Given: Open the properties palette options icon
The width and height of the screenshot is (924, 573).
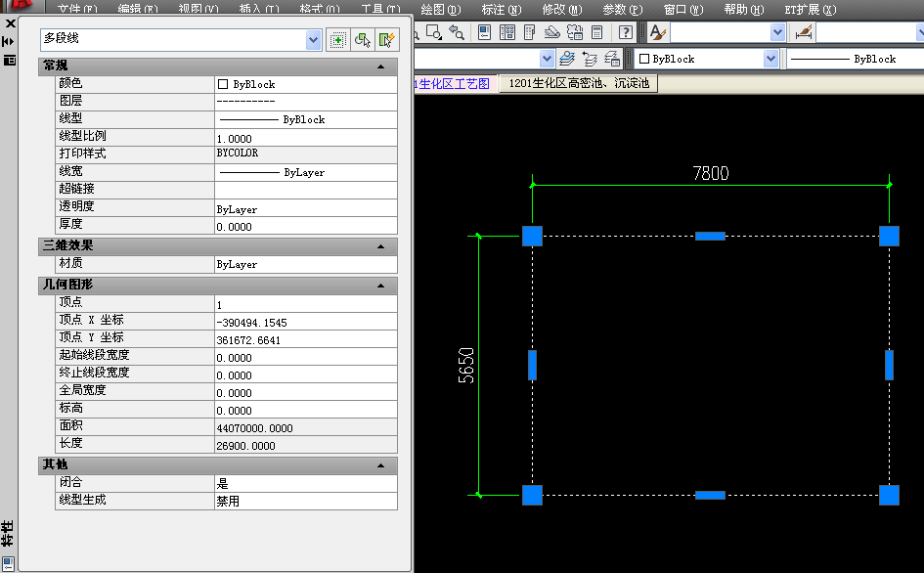Looking at the screenshot, I should [x=10, y=60].
